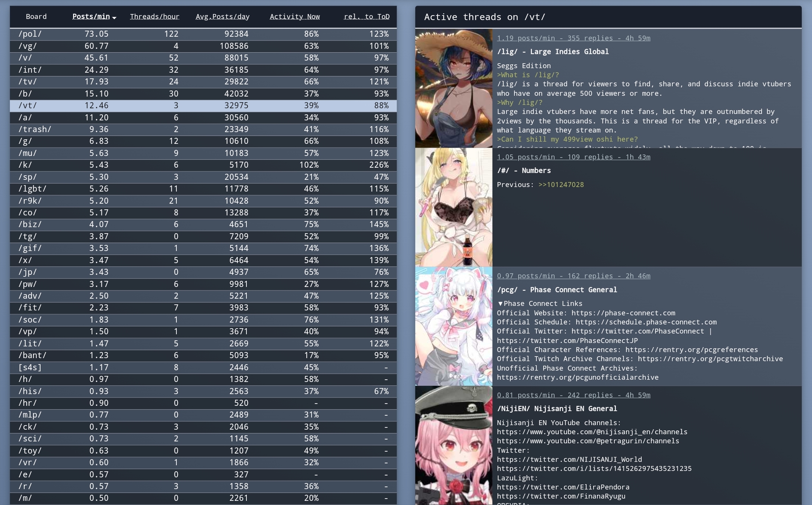This screenshot has height=505, width=812.
Task: Click the /lig/ - Large Indies Global title
Action: [x=553, y=52]
